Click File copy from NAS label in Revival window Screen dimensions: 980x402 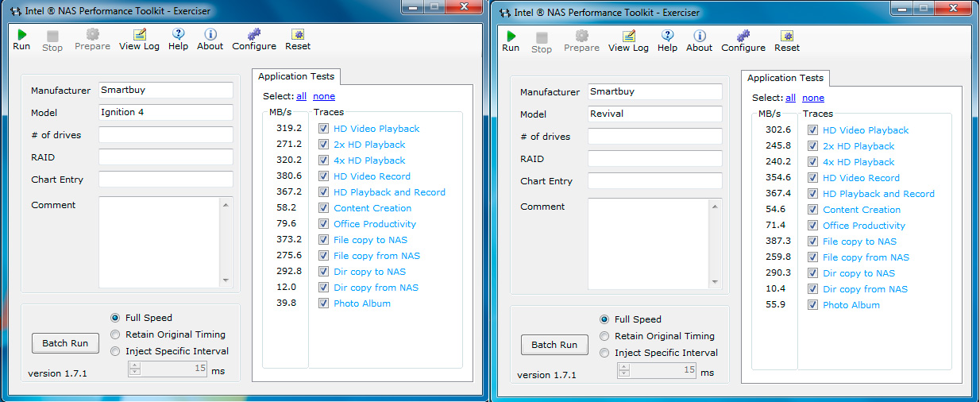coord(866,257)
